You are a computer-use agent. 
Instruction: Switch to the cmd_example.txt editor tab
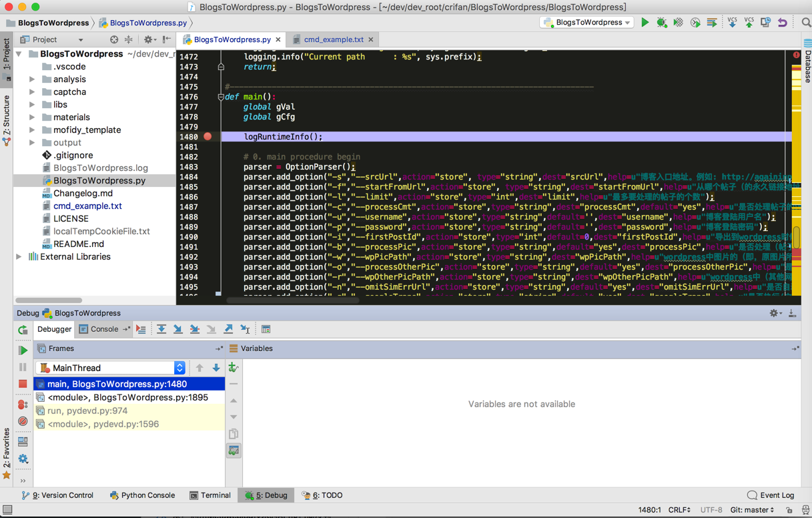333,39
